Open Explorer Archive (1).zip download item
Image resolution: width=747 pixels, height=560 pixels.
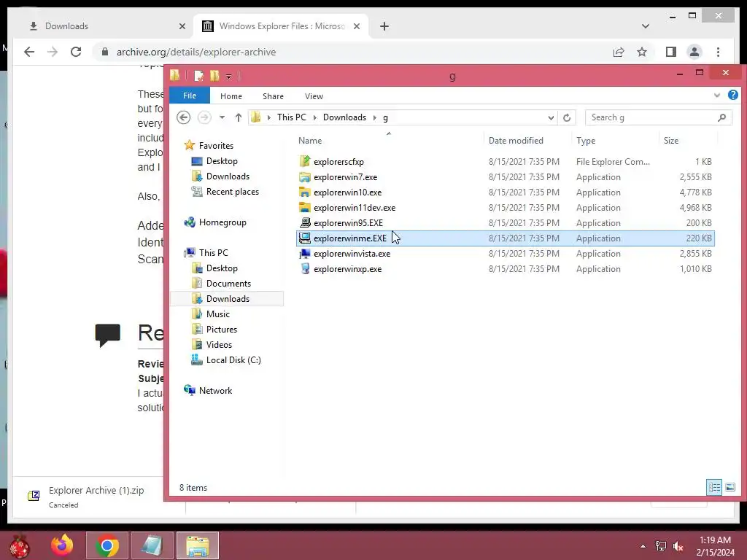pos(96,496)
